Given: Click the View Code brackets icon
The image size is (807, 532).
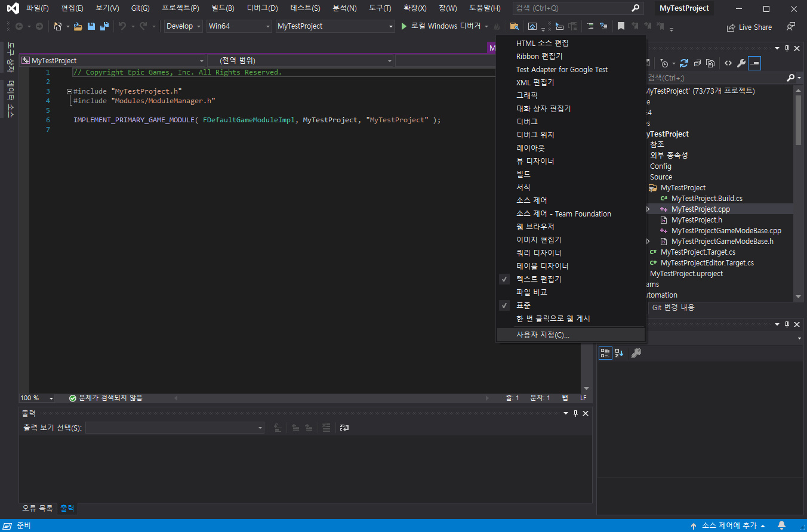Looking at the screenshot, I should pyautogui.click(x=728, y=63).
